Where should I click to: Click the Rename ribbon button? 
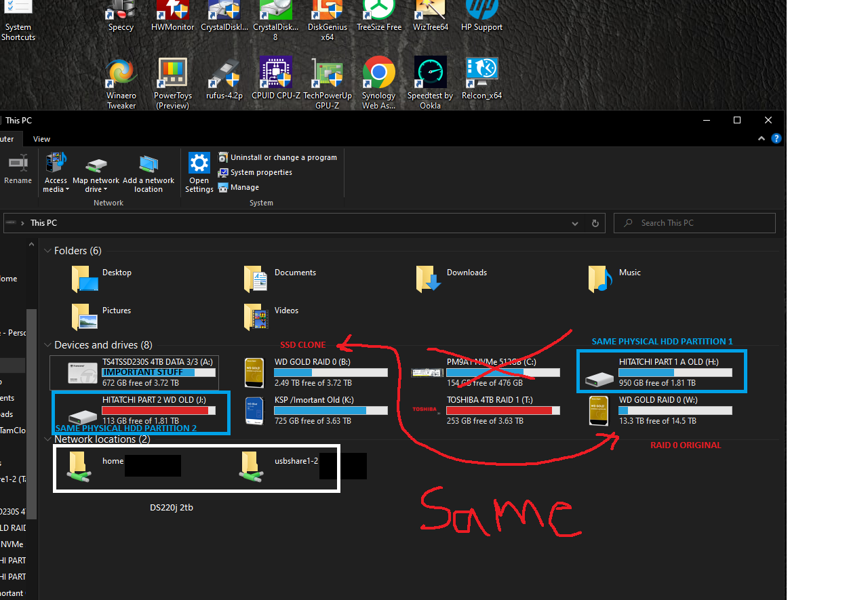pos(18,169)
